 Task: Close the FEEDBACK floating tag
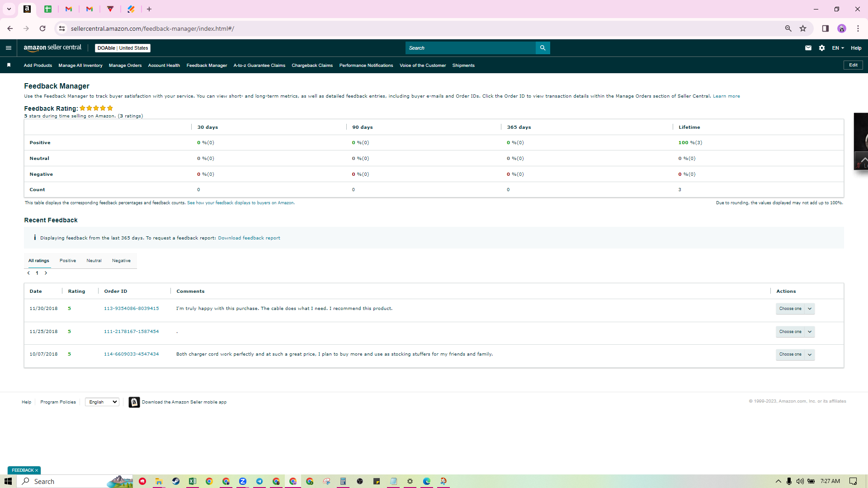(37, 470)
